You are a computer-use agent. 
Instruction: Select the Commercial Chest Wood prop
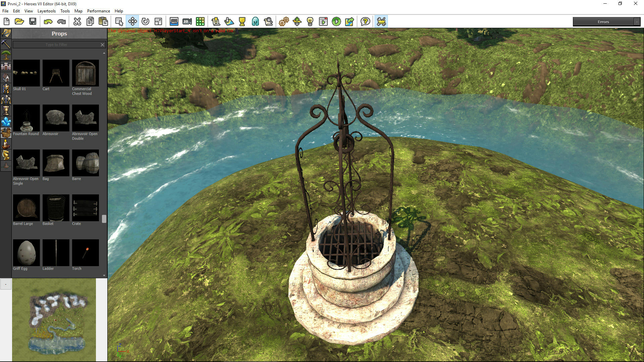[85, 73]
